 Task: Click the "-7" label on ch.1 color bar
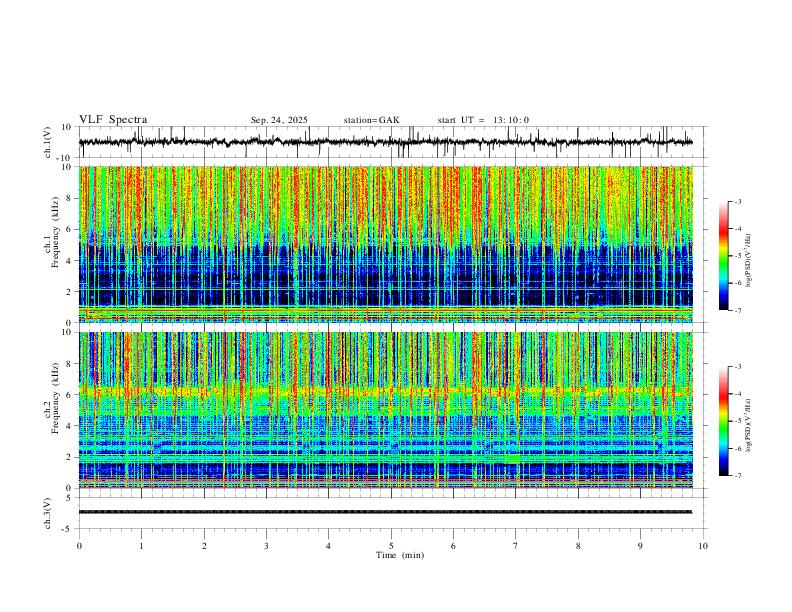pos(737,311)
